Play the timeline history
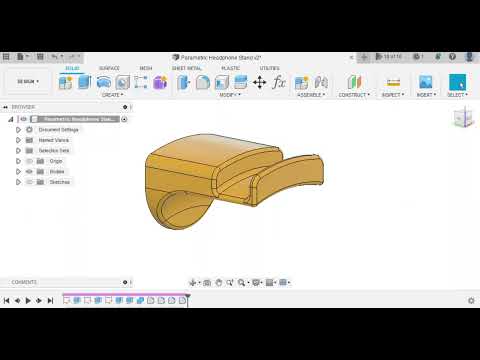Viewport: 480px width, 360px height. click(28, 301)
